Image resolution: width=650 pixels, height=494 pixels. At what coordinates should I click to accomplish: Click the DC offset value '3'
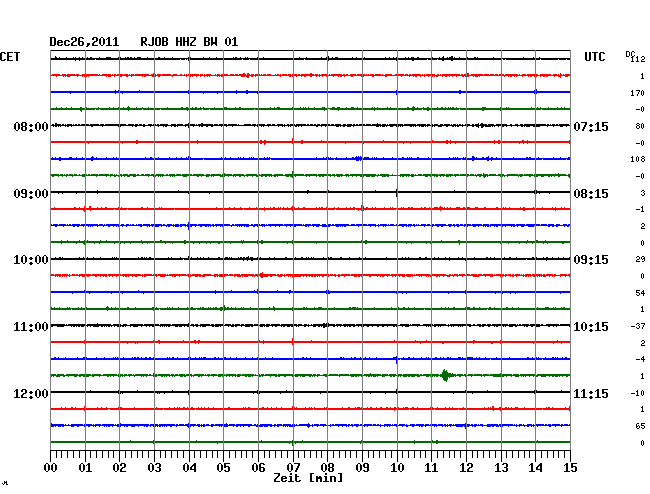tap(643, 193)
